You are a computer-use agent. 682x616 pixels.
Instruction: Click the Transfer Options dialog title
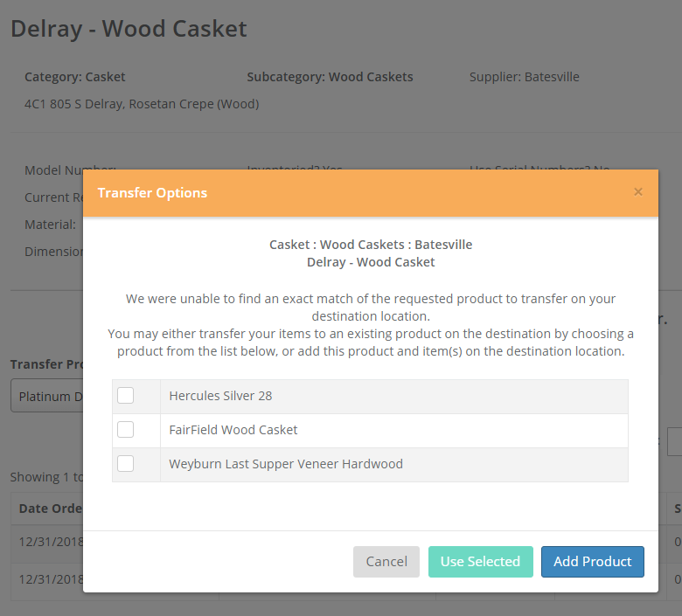pyautogui.click(x=152, y=193)
